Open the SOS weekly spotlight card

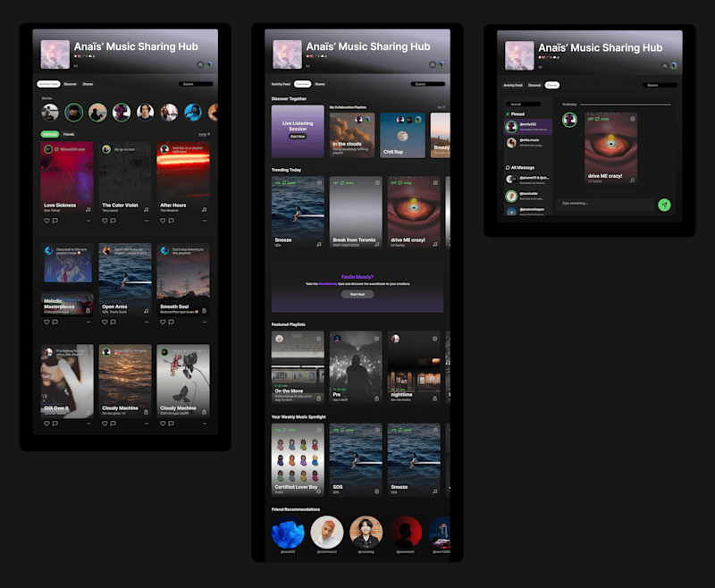[x=356, y=460]
